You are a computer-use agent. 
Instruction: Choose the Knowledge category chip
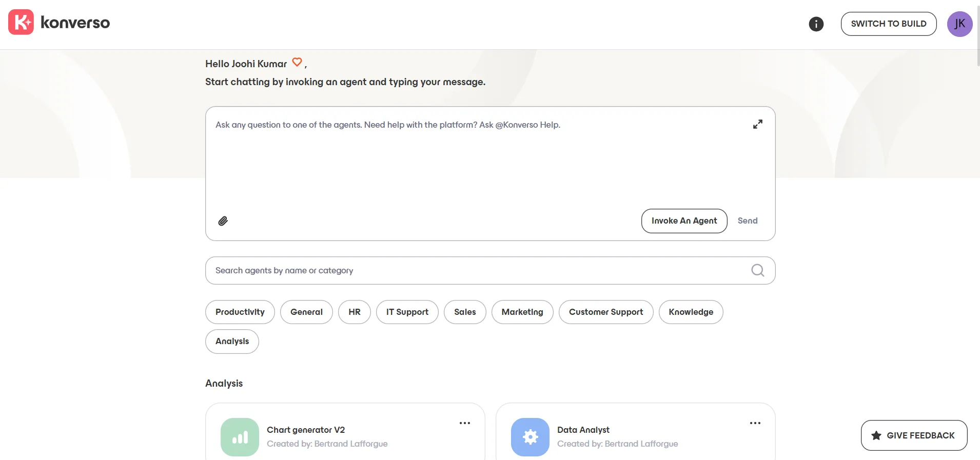pos(691,312)
